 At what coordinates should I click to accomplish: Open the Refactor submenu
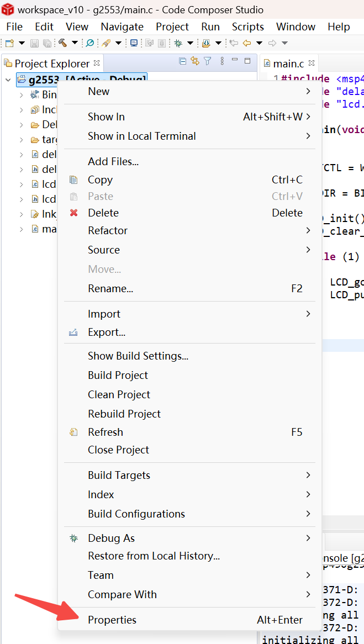(189, 230)
